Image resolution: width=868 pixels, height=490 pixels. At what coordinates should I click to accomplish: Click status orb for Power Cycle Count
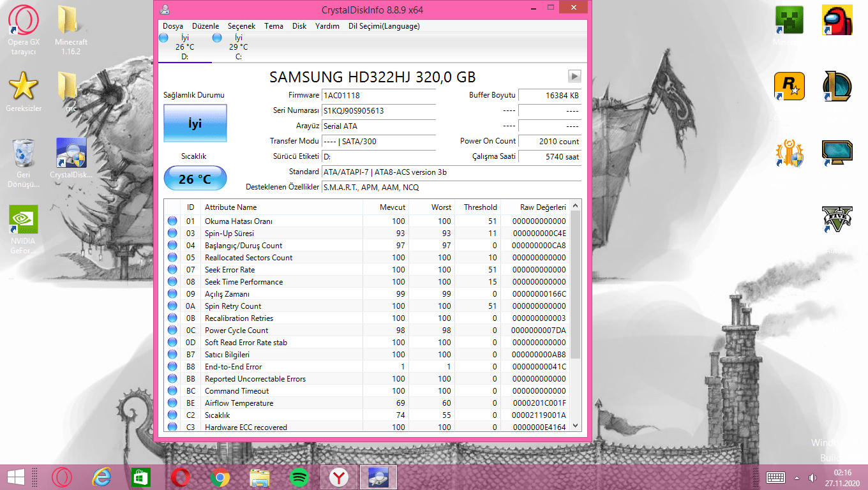pyautogui.click(x=172, y=330)
